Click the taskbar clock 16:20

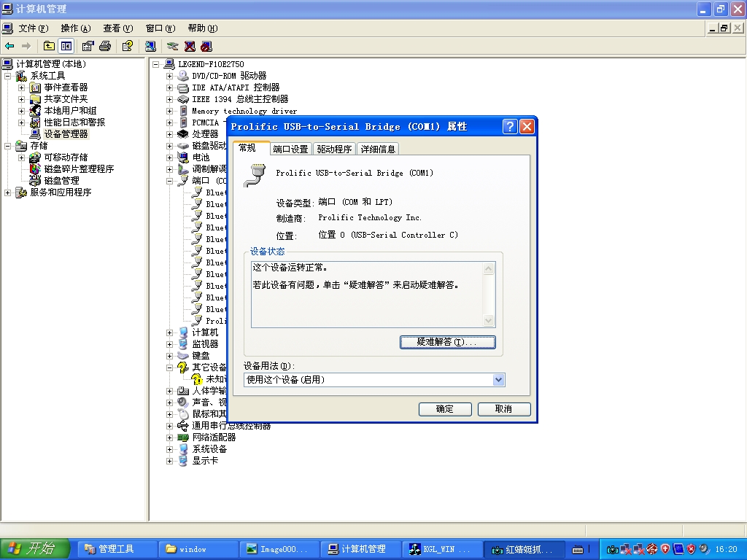pos(726,550)
